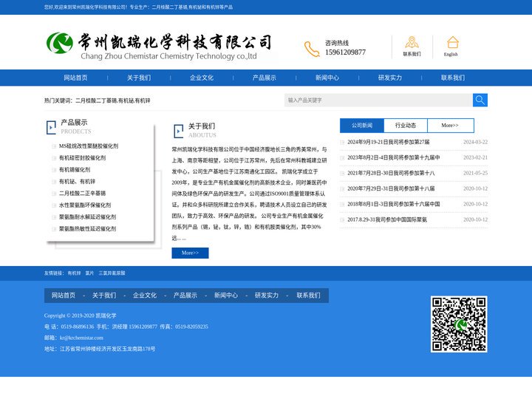The height and width of the screenshot is (399, 532).
Task: Open 关于我们 in main navigation
Action: coord(139,78)
